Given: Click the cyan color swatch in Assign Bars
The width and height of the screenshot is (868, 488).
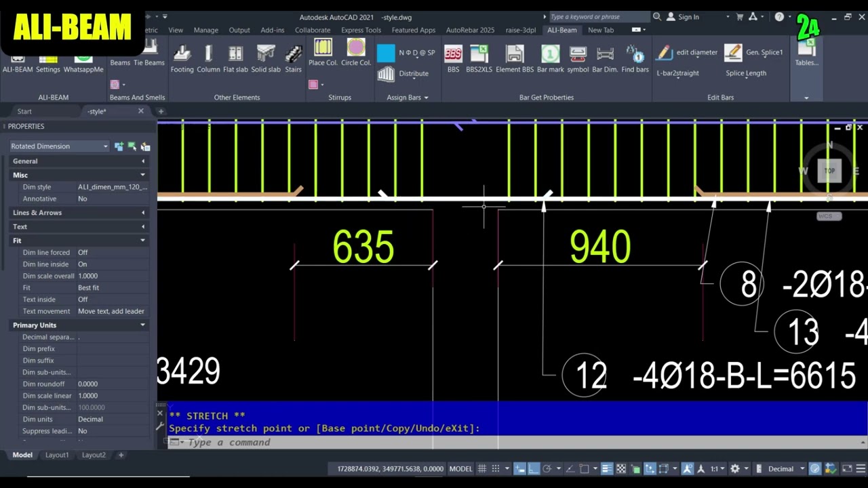Looking at the screenshot, I should tap(386, 53).
